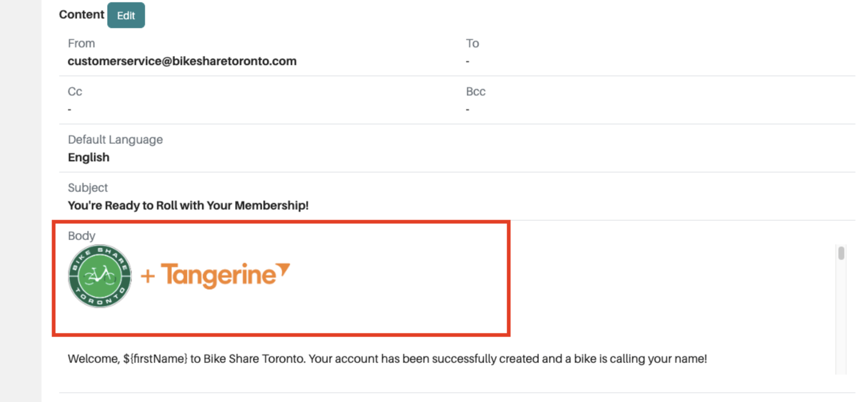Image resolution: width=868 pixels, height=402 pixels.
Task: Click the Edit button beside Content
Action: point(126,15)
